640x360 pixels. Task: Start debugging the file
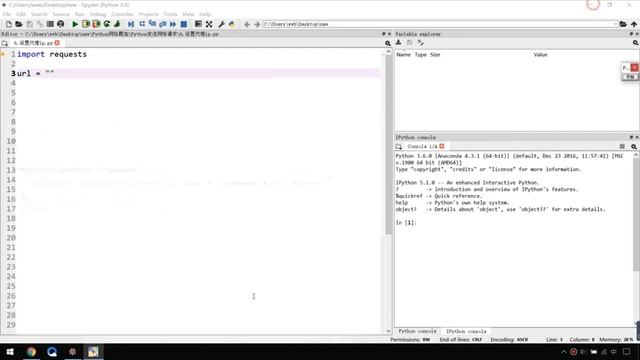pos(131,24)
